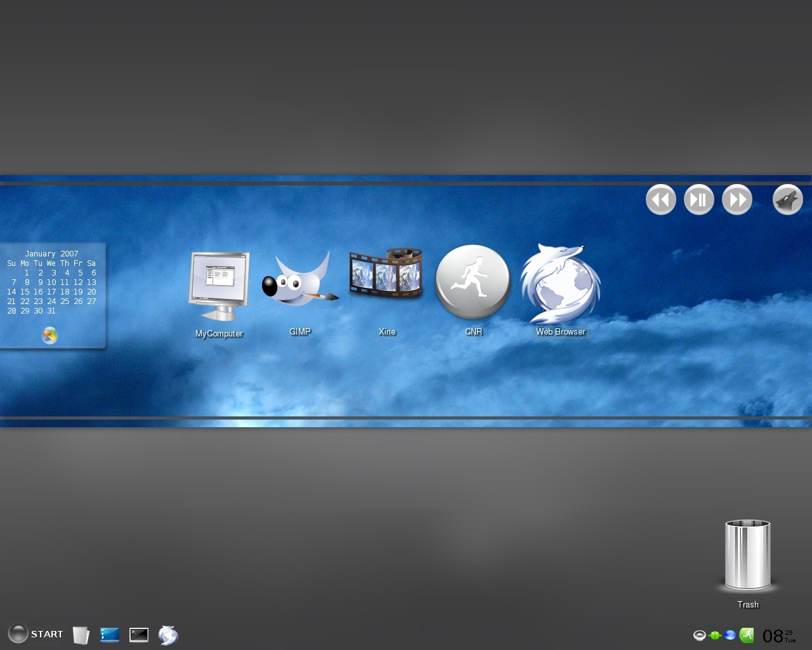Click the taskbar clock showing 08

[x=779, y=635]
